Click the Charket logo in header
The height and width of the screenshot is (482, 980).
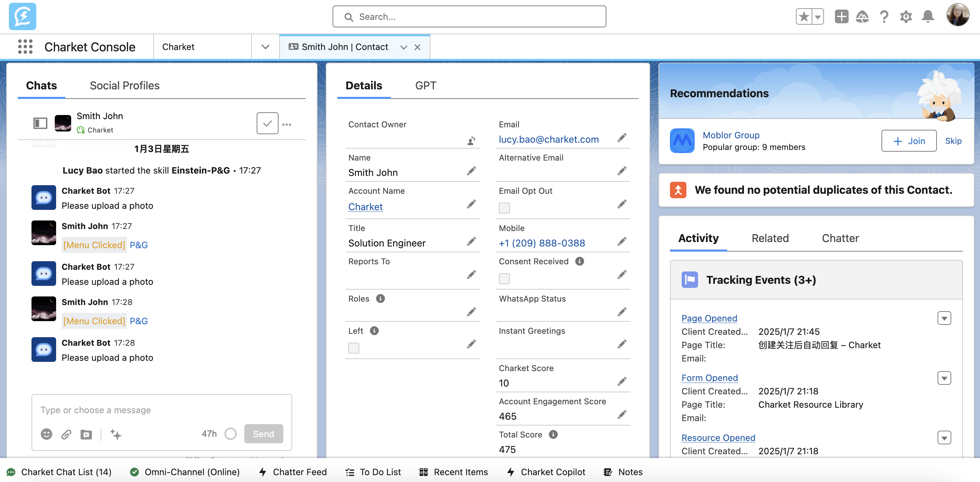pyautogui.click(x=23, y=16)
